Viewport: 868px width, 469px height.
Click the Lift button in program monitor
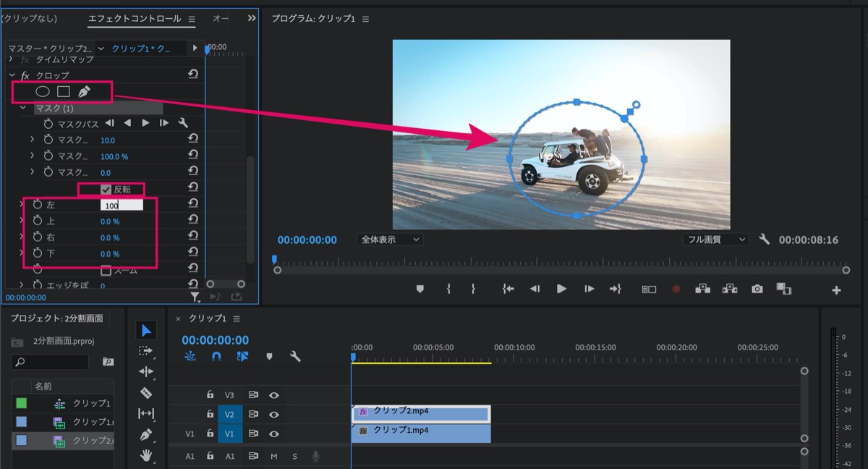[702, 289]
